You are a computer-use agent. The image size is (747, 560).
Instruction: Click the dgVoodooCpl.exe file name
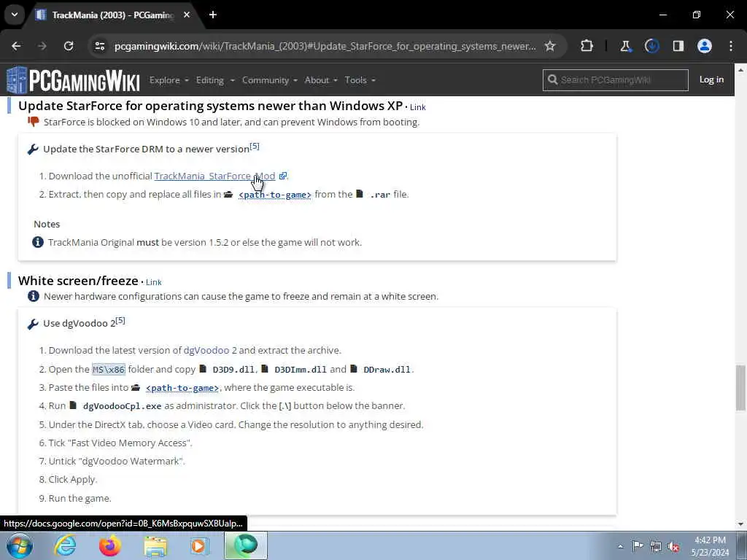coord(122,406)
